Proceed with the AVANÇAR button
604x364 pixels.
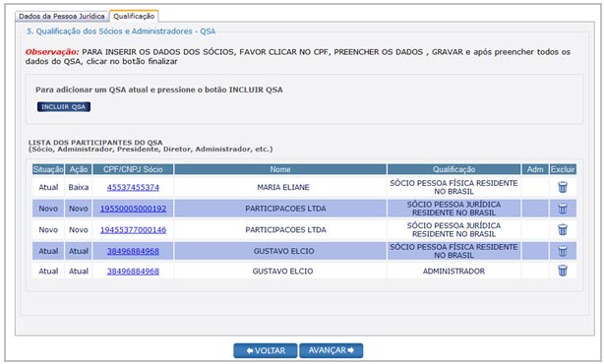click(332, 350)
